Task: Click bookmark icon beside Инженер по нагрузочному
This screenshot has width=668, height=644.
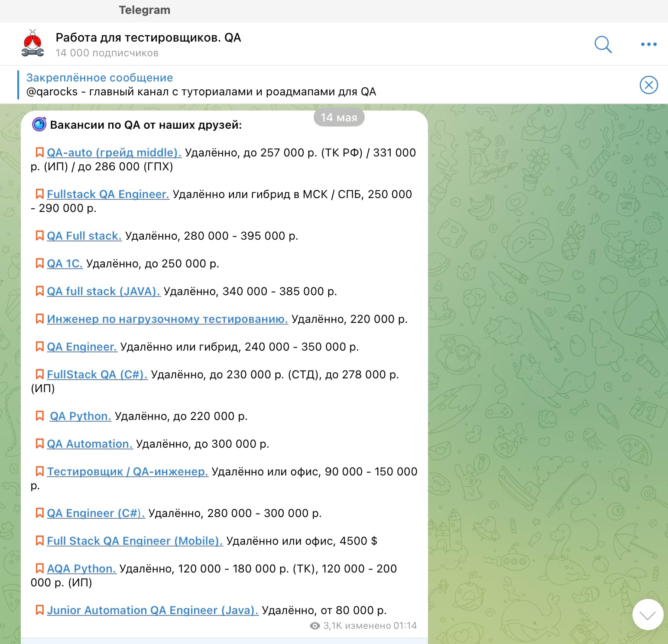Action: 39,319
